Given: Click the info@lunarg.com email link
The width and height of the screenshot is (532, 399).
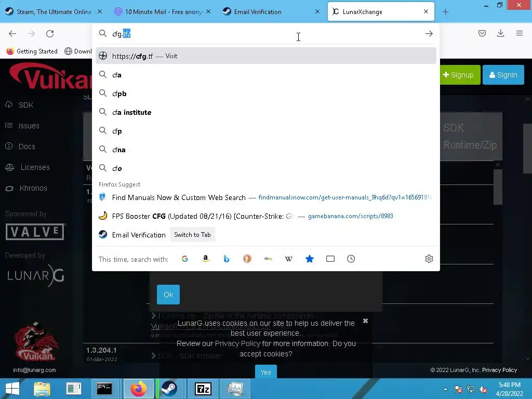Looking at the screenshot, I should tap(34, 370).
